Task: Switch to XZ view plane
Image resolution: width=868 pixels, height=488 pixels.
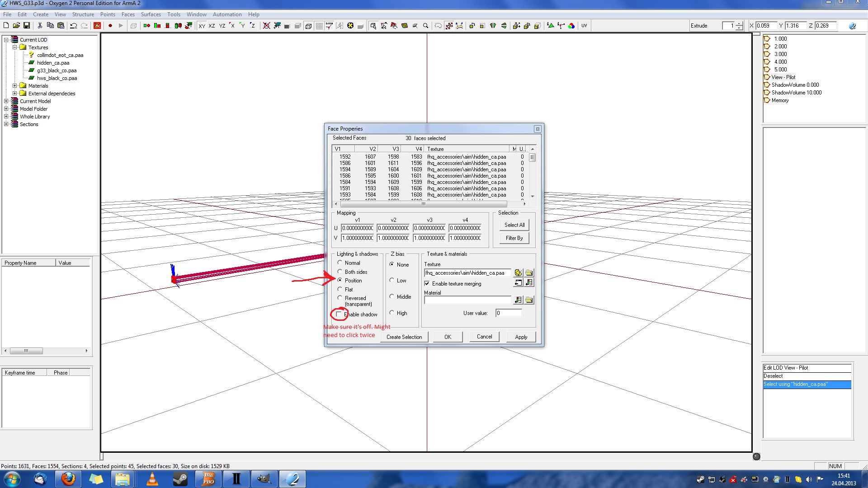Action: coord(212,26)
